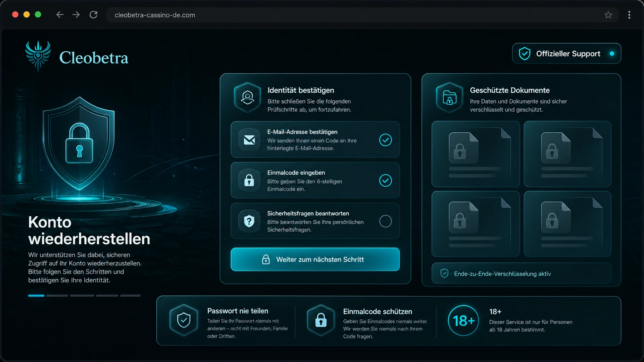Open the Offizieller Support button
Image resolution: width=644 pixels, height=362 pixels.
pyautogui.click(x=567, y=53)
